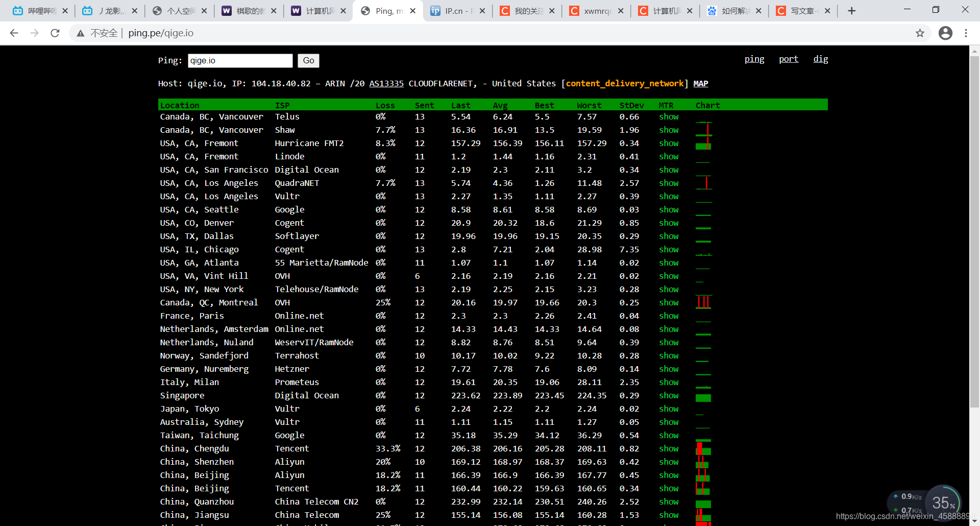Close the xwmrqq tab
Image resolution: width=980 pixels, height=526 pixels.
[621, 11]
